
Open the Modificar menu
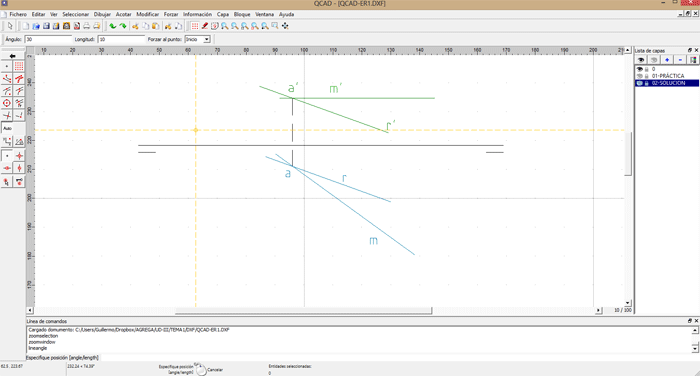147,14
